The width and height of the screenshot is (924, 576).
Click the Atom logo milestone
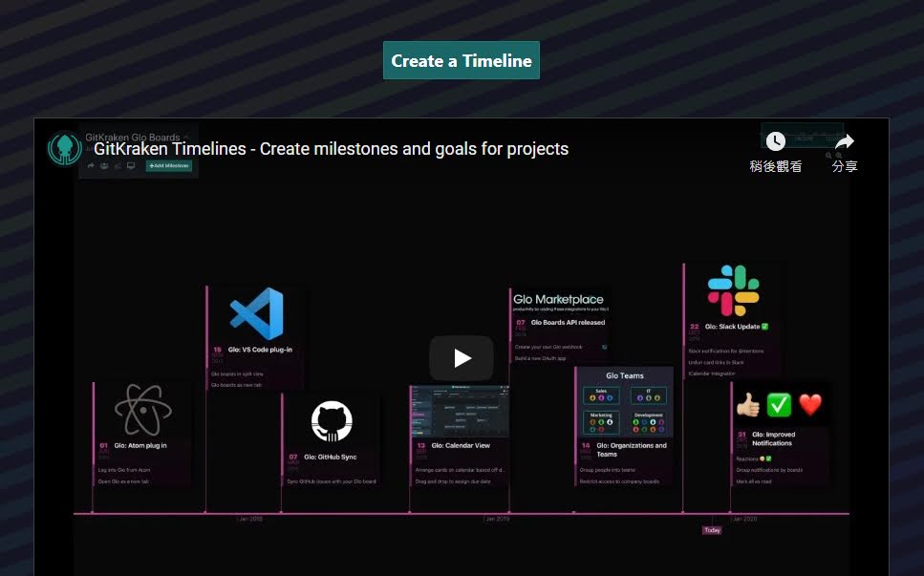pyautogui.click(x=142, y=410)
